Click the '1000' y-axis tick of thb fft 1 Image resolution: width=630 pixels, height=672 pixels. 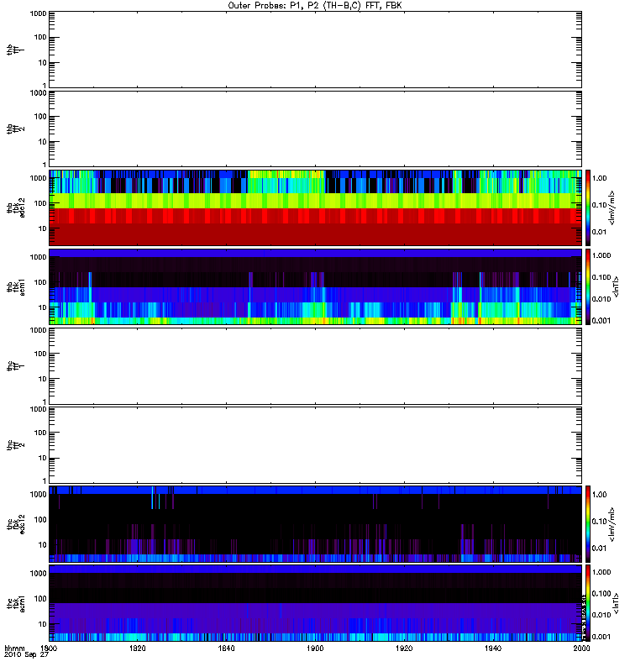[38, 13]
